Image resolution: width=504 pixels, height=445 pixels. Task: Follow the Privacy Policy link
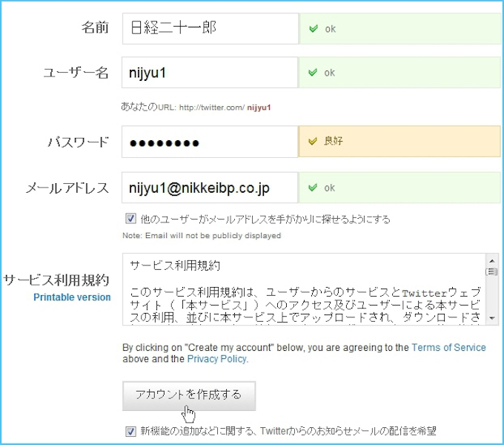[x=216, y=359]
